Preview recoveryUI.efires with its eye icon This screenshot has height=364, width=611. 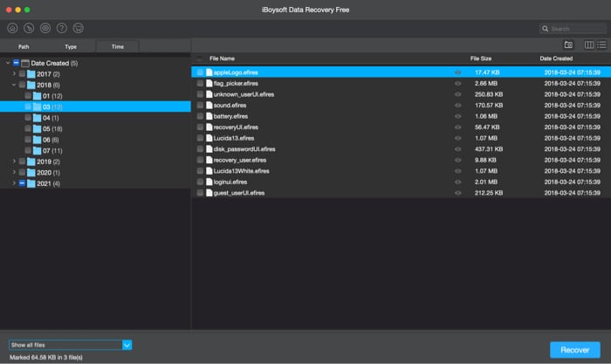pos(458,127)
